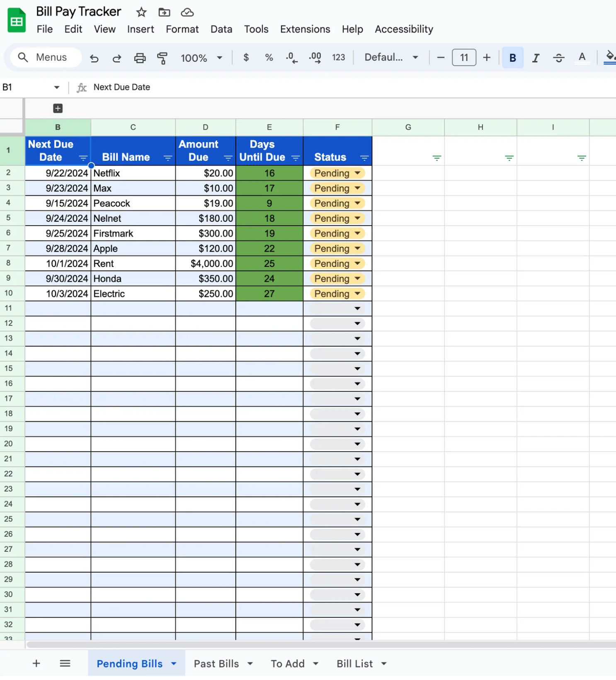This screenshot has width=616, height=680.
Task: Open the fill color paint bucket
Action: pyautogui.click(x=609, y=57)
